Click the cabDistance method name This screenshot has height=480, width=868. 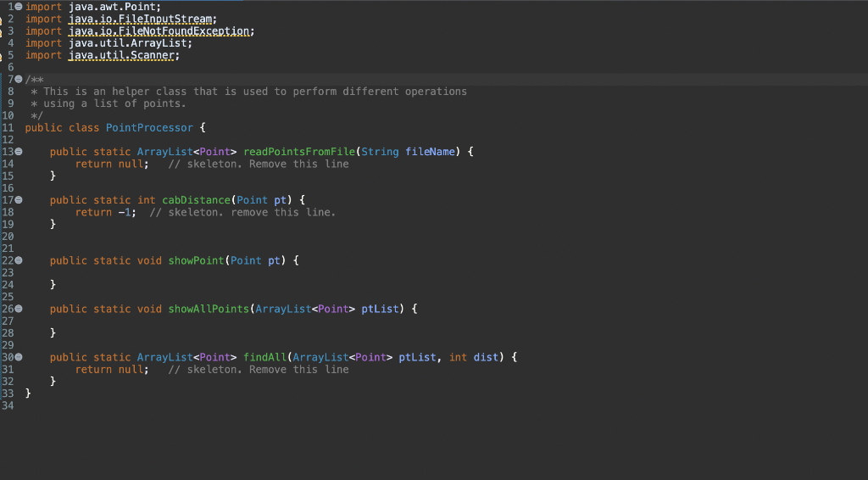196,200
